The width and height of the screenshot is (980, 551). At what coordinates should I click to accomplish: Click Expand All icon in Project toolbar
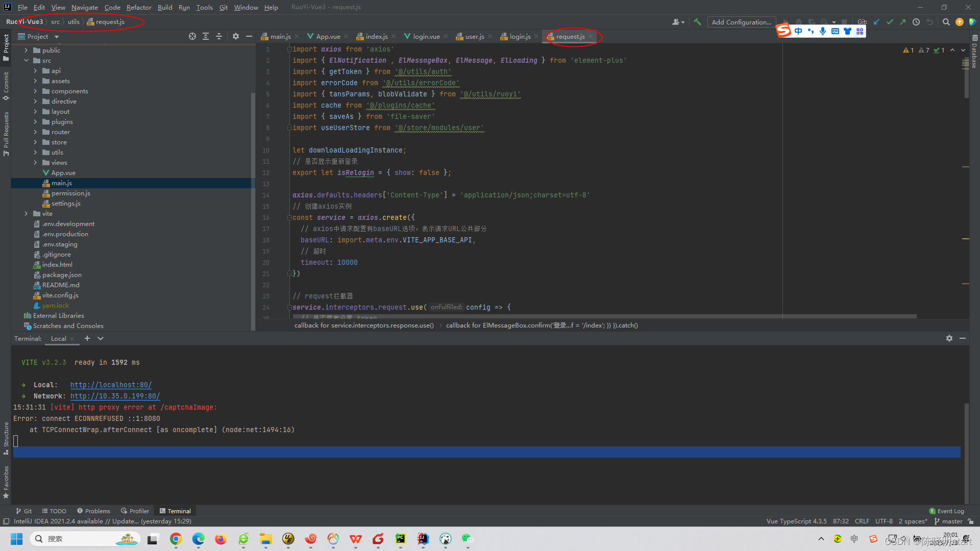point(206,36)
